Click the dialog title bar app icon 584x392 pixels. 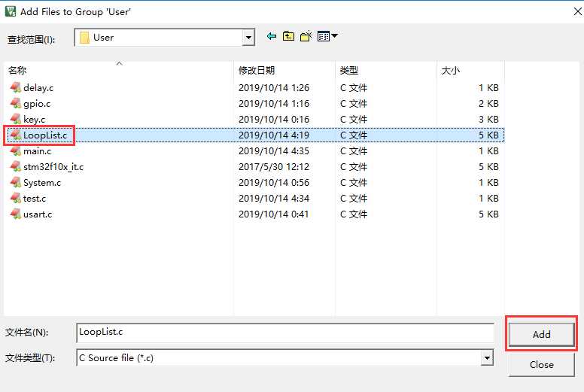click(11, 11)
